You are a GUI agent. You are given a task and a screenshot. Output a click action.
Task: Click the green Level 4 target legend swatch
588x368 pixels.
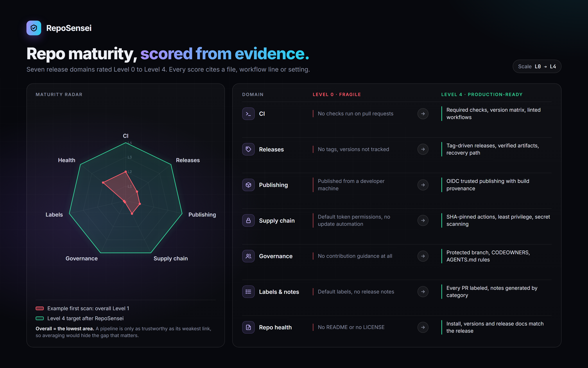point(40,318)
